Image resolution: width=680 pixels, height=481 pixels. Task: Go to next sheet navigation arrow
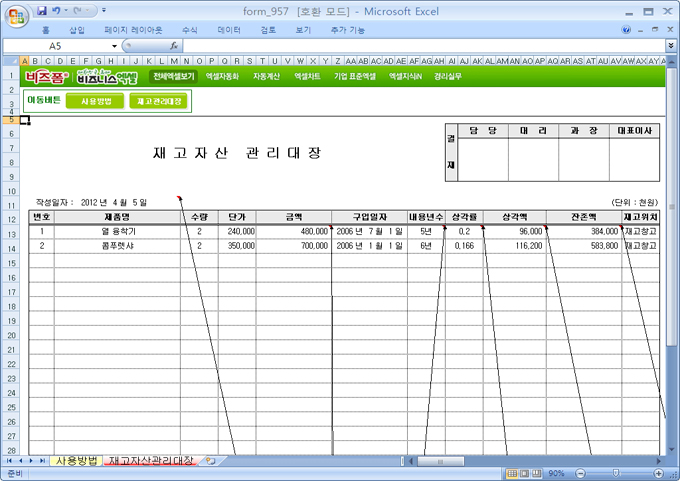pyautogui.click(x=31, y=461)
